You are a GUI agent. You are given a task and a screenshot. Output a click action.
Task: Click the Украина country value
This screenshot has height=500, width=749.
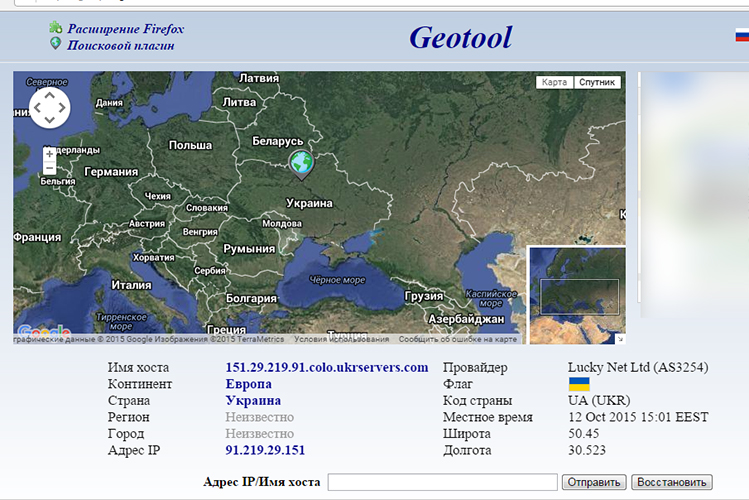pyautogui.click(x=253, y=401)
